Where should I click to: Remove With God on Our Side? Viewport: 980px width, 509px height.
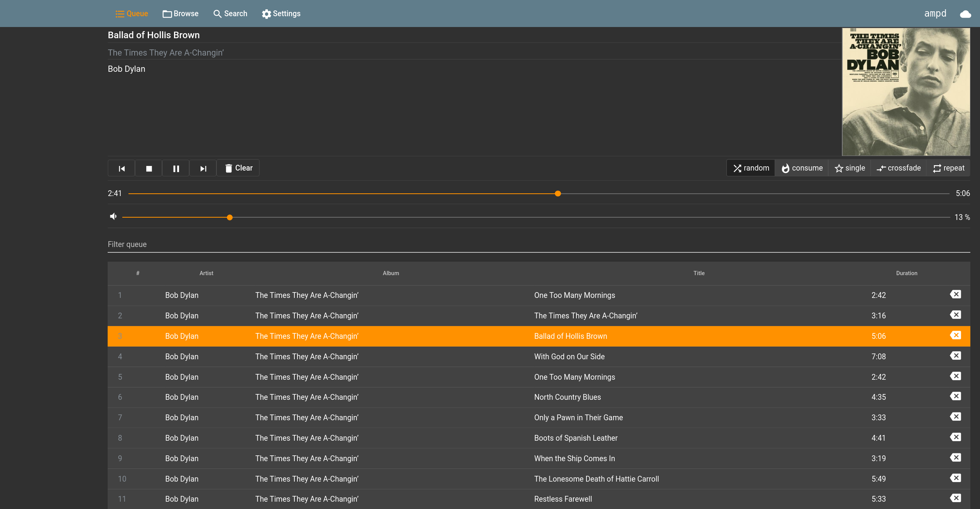point(956,356)
